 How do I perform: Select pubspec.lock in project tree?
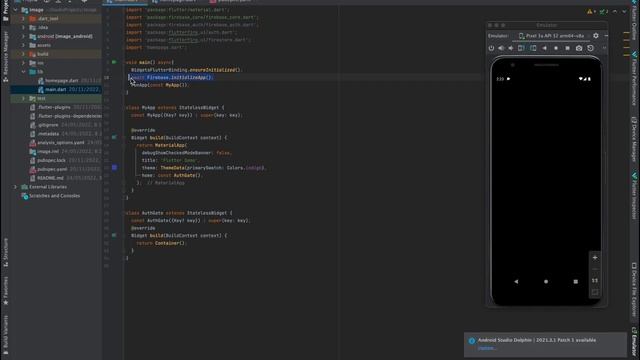coord(51,160)
